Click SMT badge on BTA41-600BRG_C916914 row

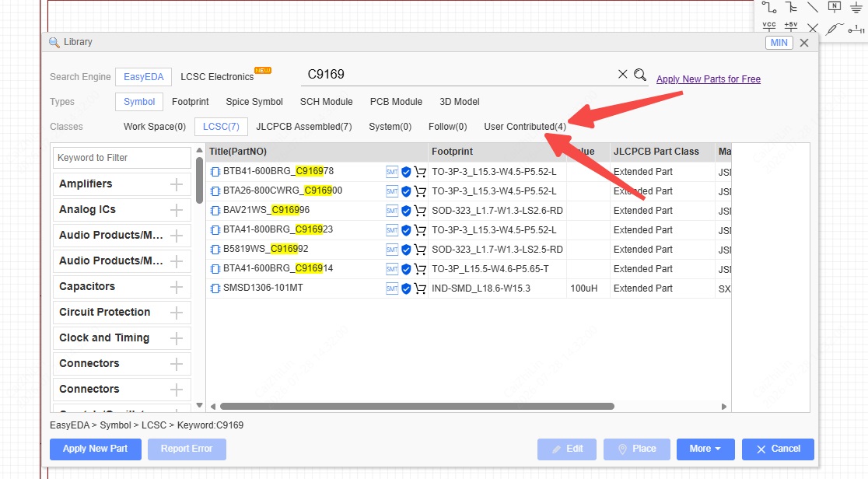[392, 268]
